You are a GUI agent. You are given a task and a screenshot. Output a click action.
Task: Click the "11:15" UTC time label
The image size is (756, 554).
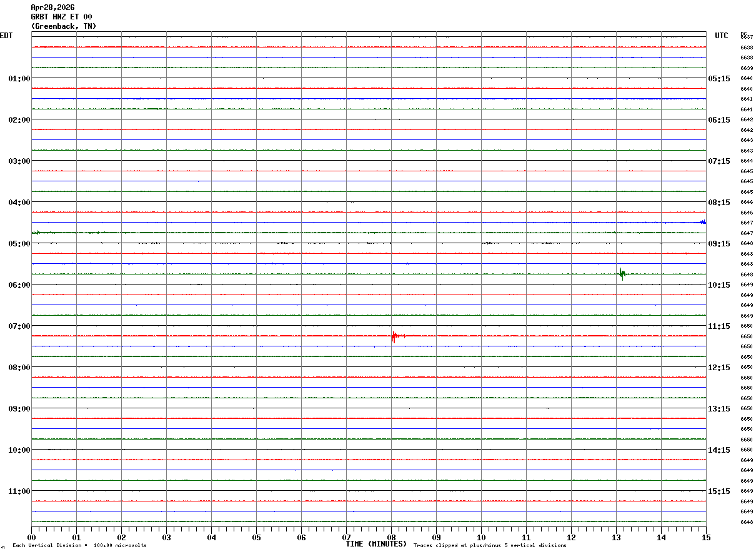pyautogui.click(x=719, y=326)
